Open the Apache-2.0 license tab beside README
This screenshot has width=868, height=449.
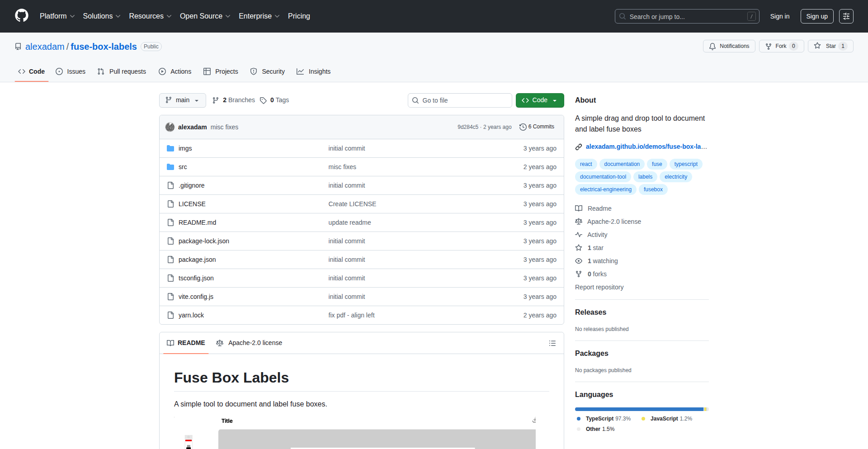(x=249, y=343)
